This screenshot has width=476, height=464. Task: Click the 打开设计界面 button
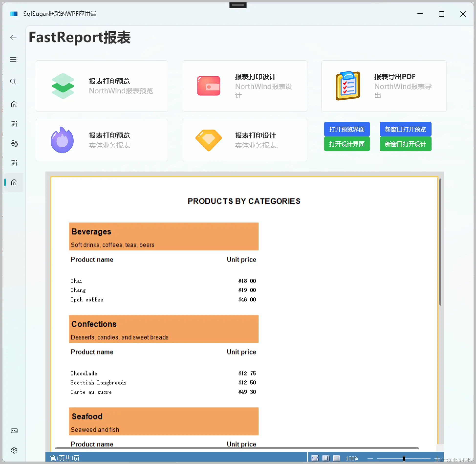click(347, 144)
